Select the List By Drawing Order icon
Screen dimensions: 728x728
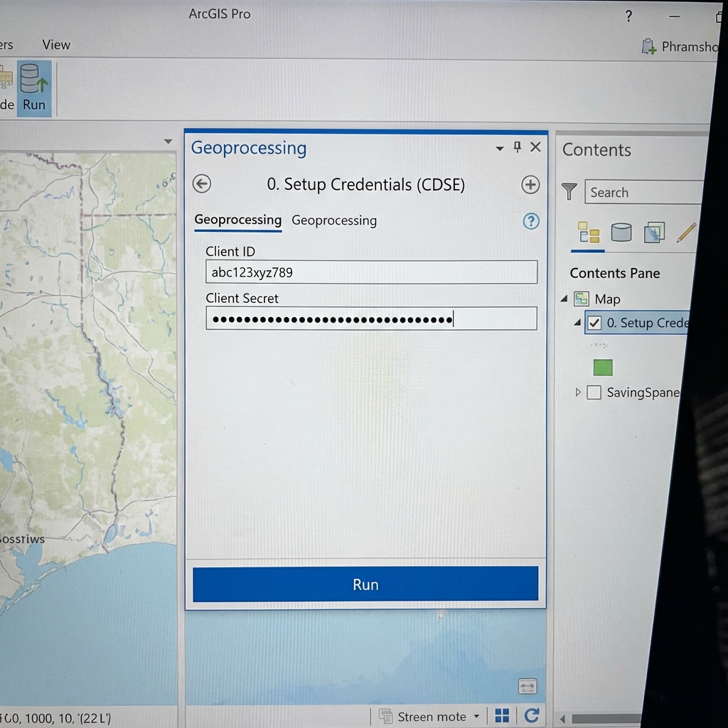coord(588,232)
